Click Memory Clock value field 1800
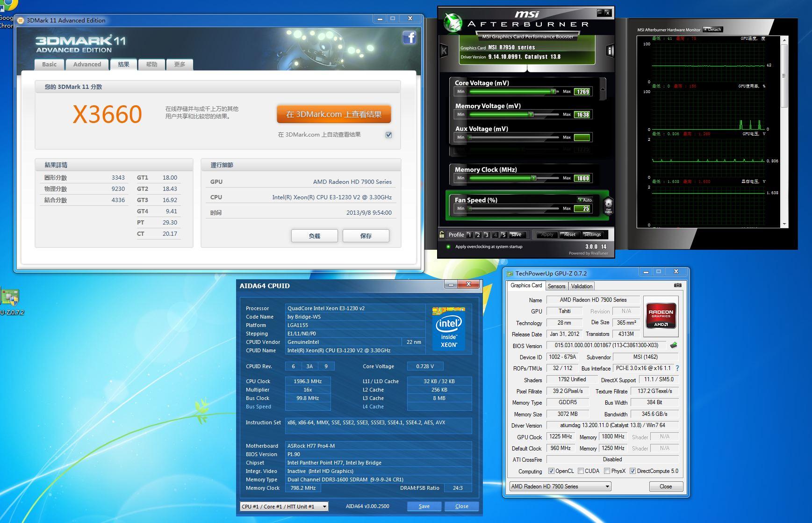The width and height of the screenshot is (812, 523). tap(583, 178)
